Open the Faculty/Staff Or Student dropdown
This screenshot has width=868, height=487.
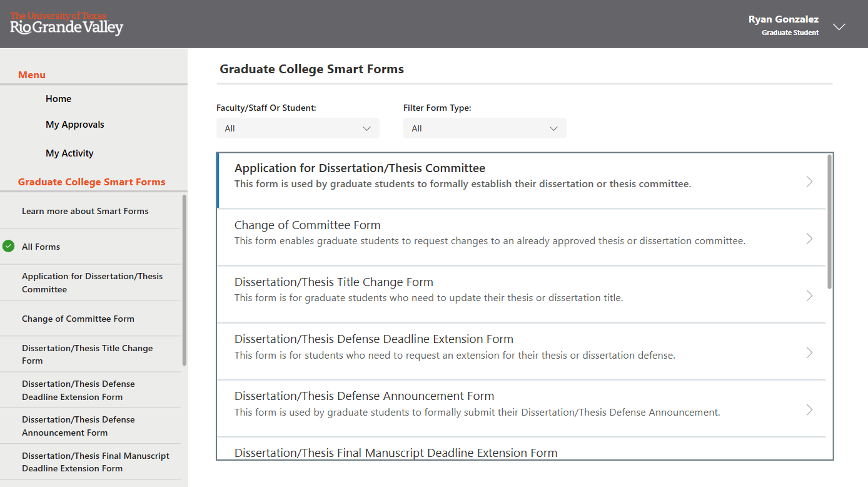(x=298, y=128)
